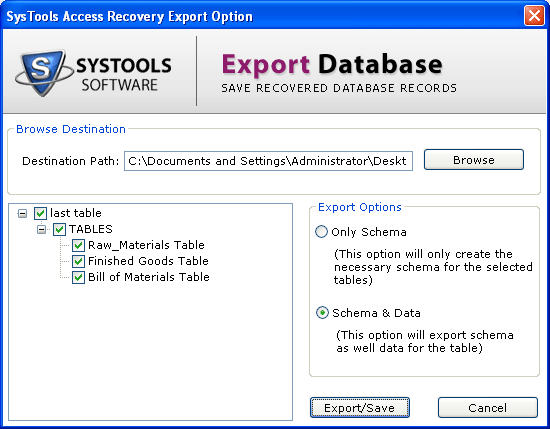This screenshot has height=429, width=550.
Task: Select the Finished Goods Table row text
Action: click(148, 261)
